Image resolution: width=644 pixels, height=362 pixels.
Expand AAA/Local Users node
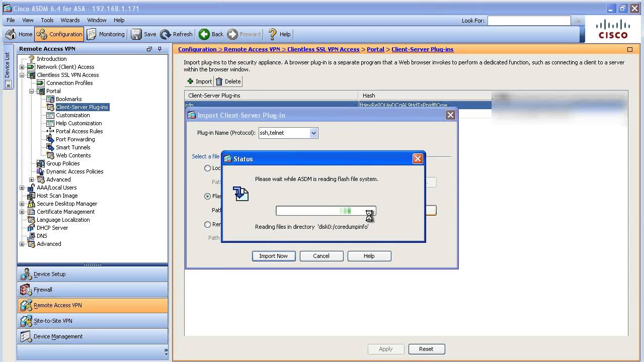click(22, 188)
